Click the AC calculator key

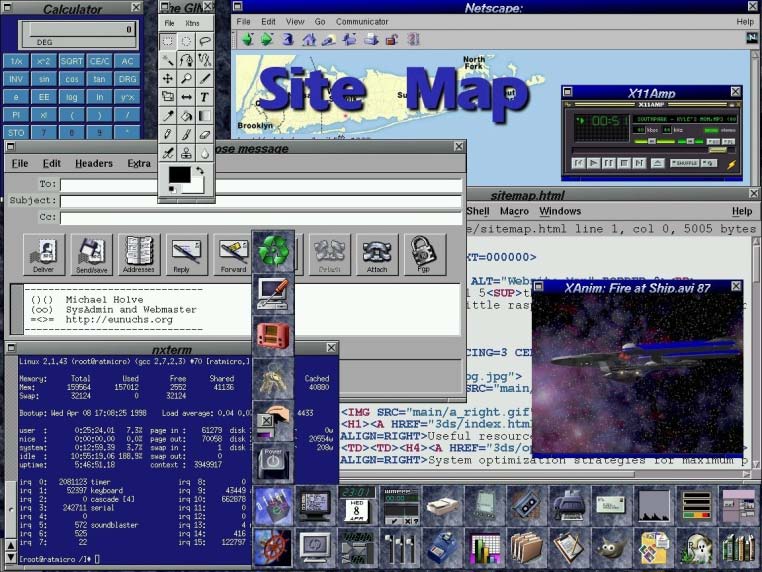(x=127, y=61)
